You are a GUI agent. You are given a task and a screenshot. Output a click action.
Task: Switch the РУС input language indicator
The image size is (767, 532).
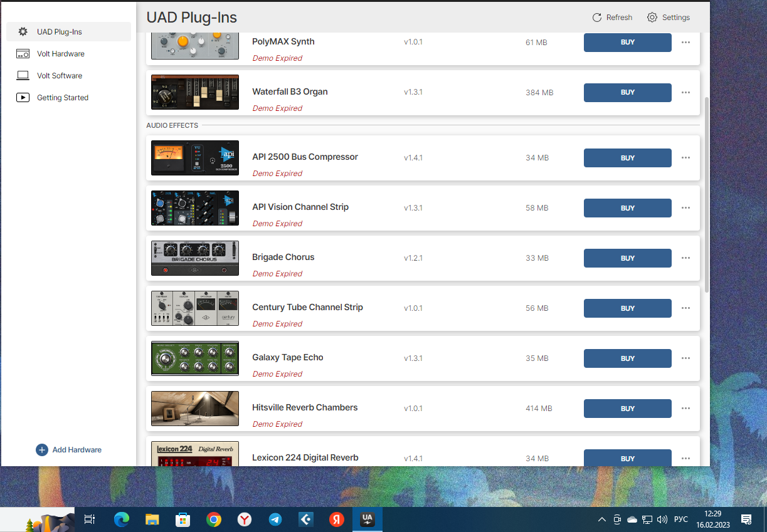point(681,519)
